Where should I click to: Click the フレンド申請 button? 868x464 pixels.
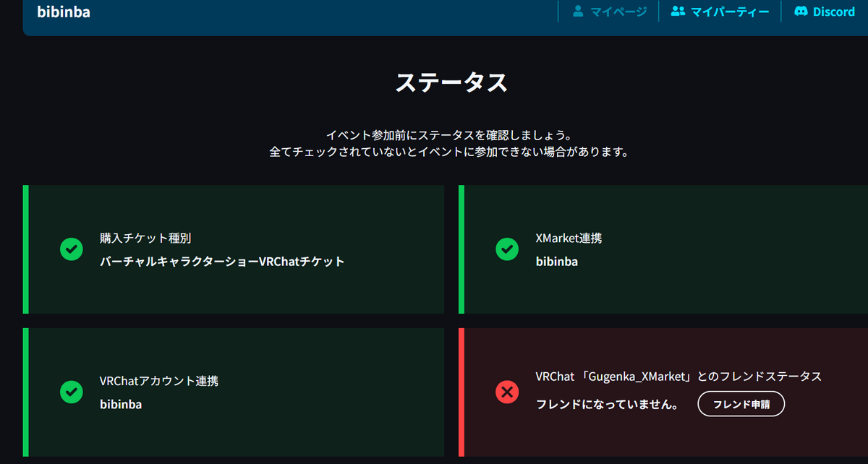coord(741,405)
